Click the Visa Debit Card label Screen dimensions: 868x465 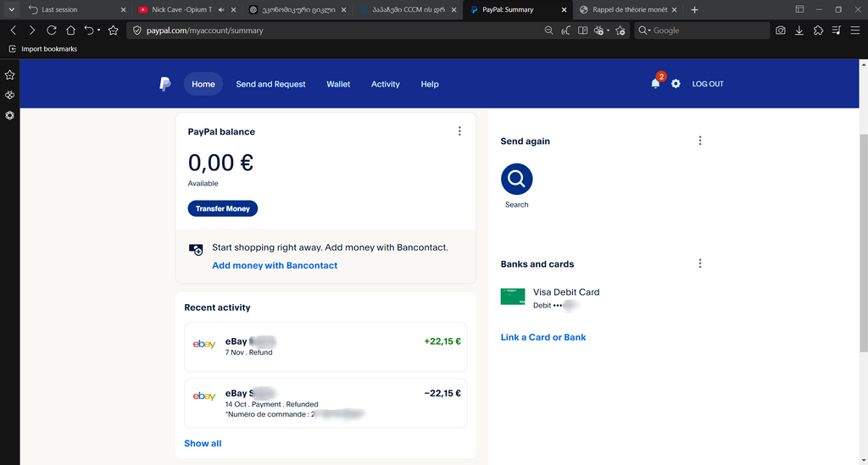coord(565,292)
